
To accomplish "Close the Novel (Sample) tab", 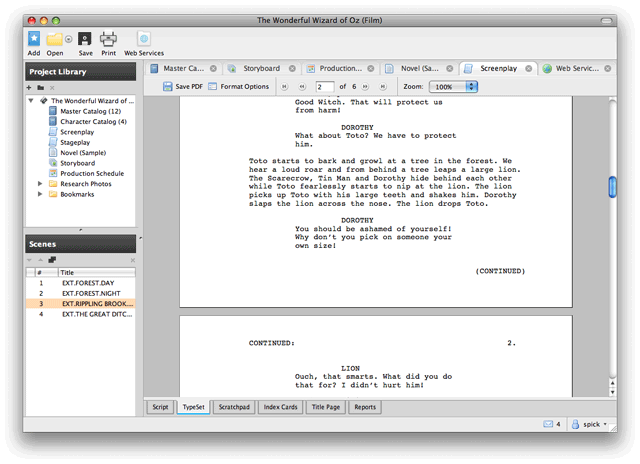I will click(449, 69).
